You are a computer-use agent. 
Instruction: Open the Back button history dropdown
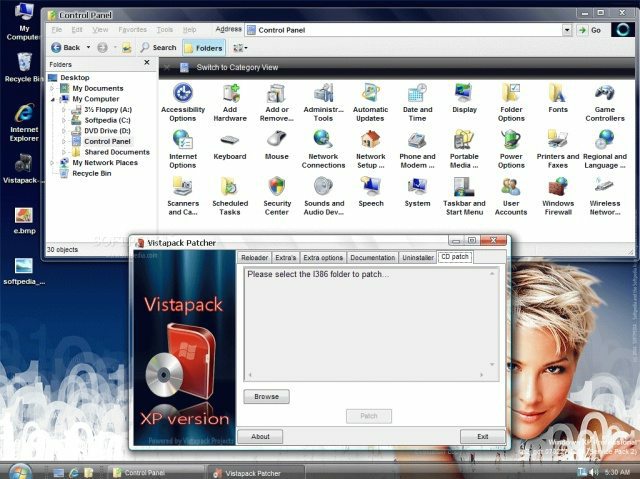coord(88,47)
